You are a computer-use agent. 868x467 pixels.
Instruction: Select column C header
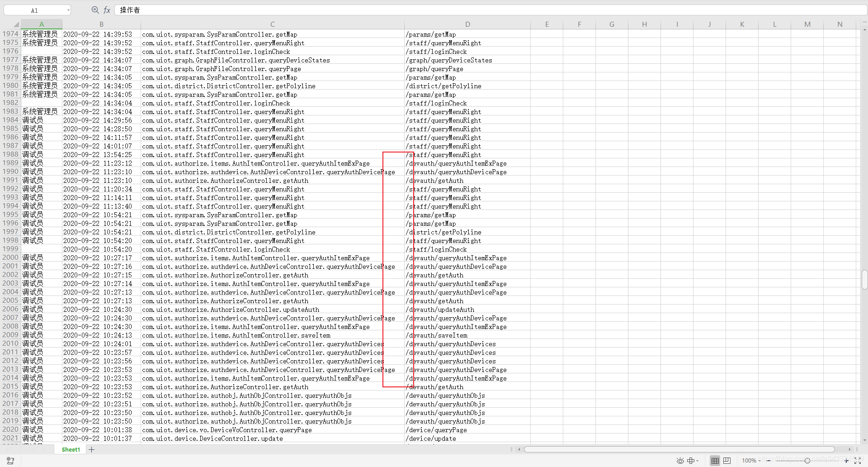tap(273, 24)
